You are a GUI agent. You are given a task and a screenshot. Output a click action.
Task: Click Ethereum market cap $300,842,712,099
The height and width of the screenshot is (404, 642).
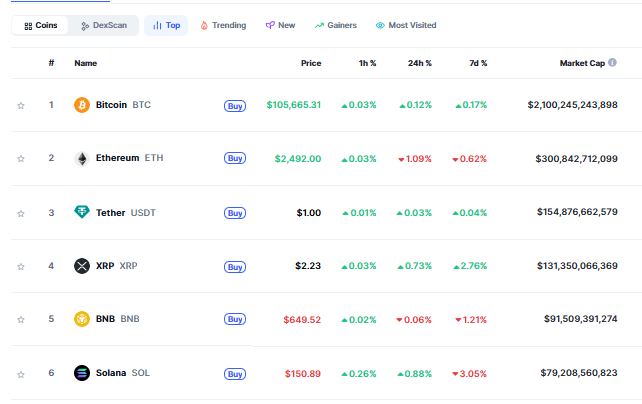click(576, 159)
